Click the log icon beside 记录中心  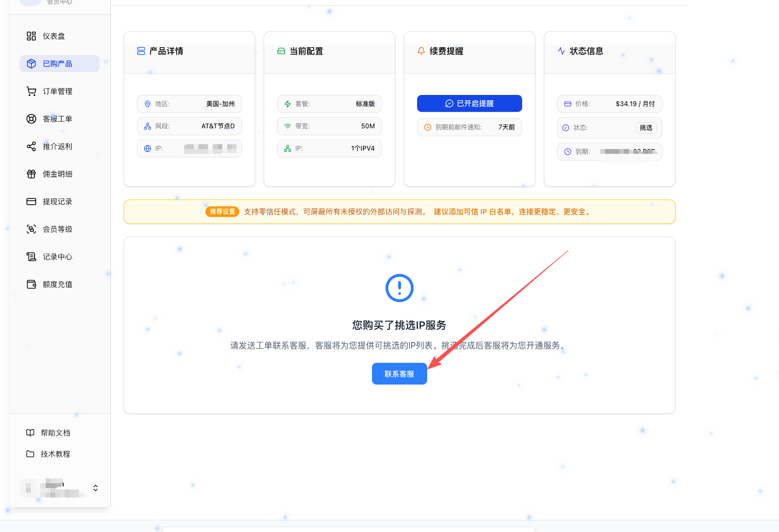(x=31, y=257)
